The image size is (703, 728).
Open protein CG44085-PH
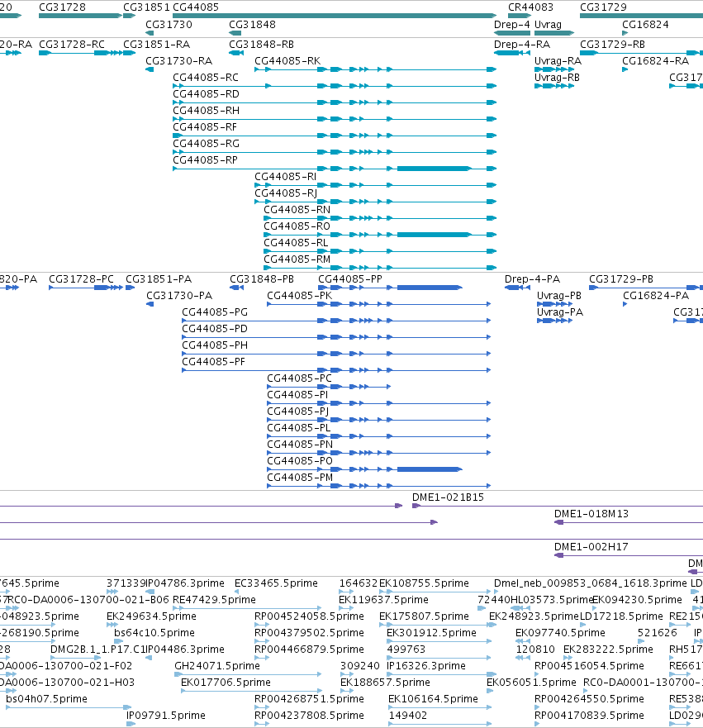pyautogui.click(x=215, y=346)
